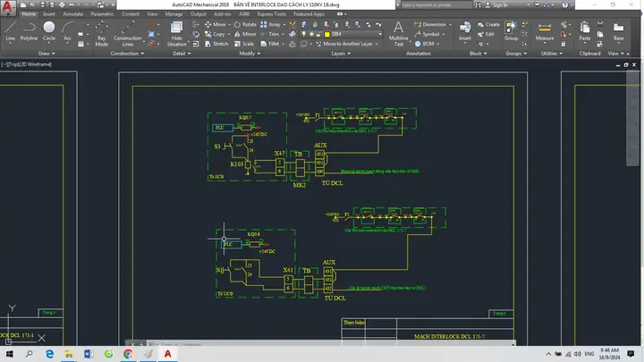Click the Symbol annotation tool
Screen dimensions: 644x362
point(428,34)
